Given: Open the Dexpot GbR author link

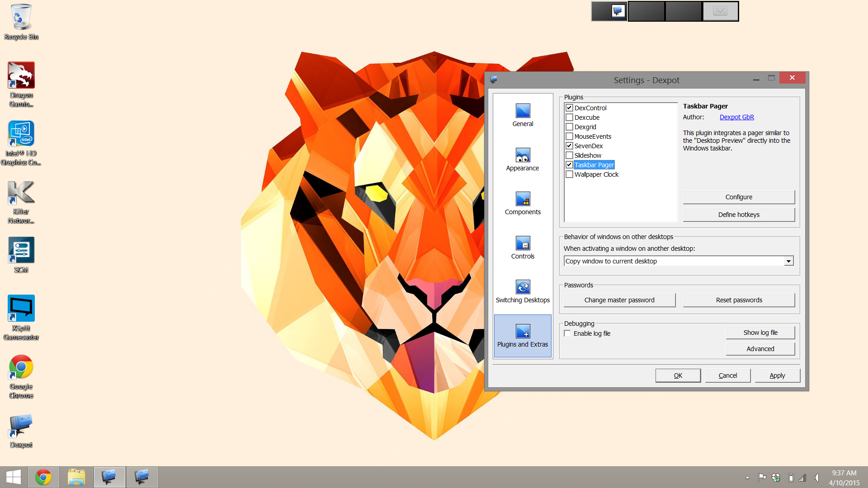Looking at the screenshot, I should pos(737,117).
